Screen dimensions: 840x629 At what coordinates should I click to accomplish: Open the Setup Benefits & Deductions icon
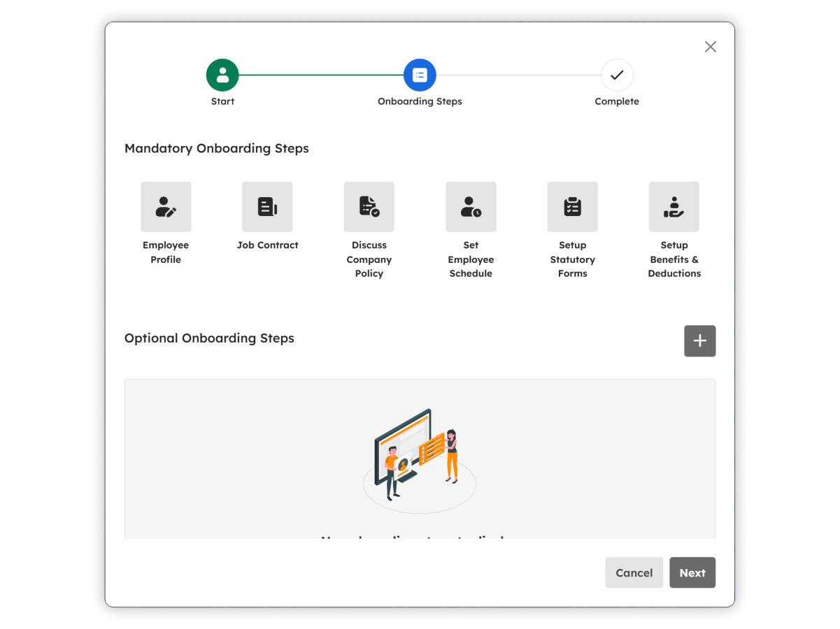[674, 207]
